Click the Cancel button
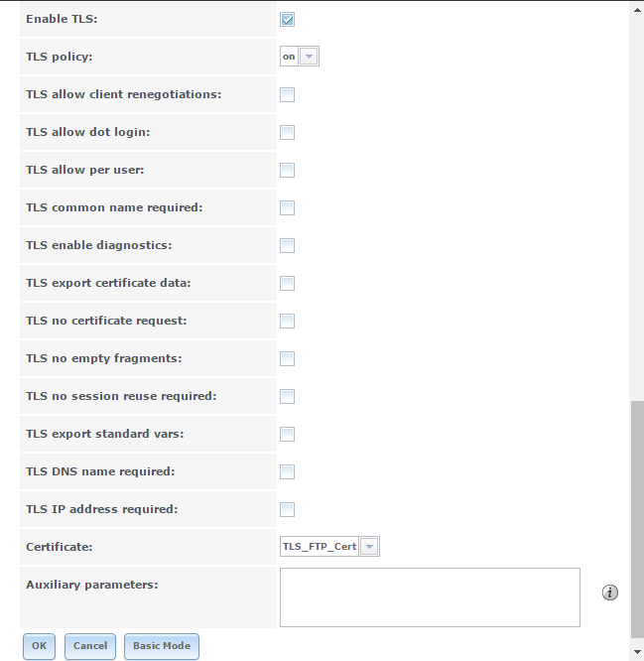The image size is (644, 661). (x=90, y=646)
